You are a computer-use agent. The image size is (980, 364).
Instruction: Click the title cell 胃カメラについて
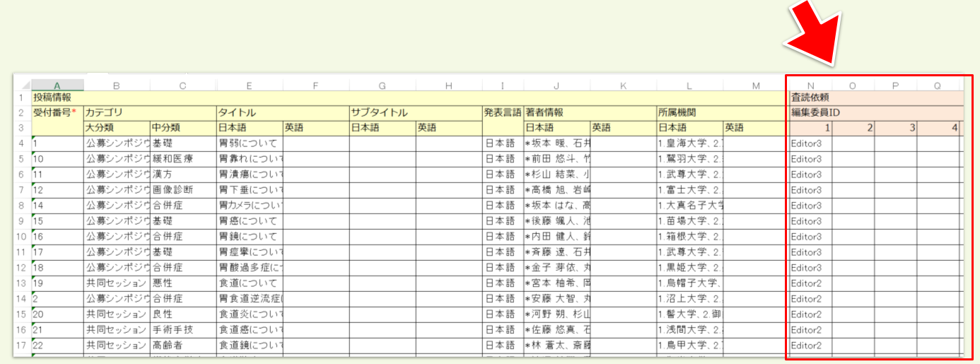pos(250,206)
